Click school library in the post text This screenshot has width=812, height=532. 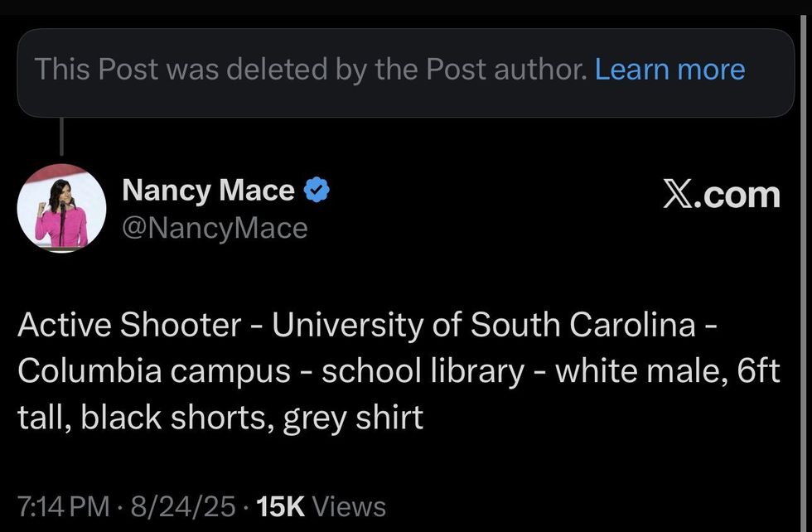[x=423, y=371]
